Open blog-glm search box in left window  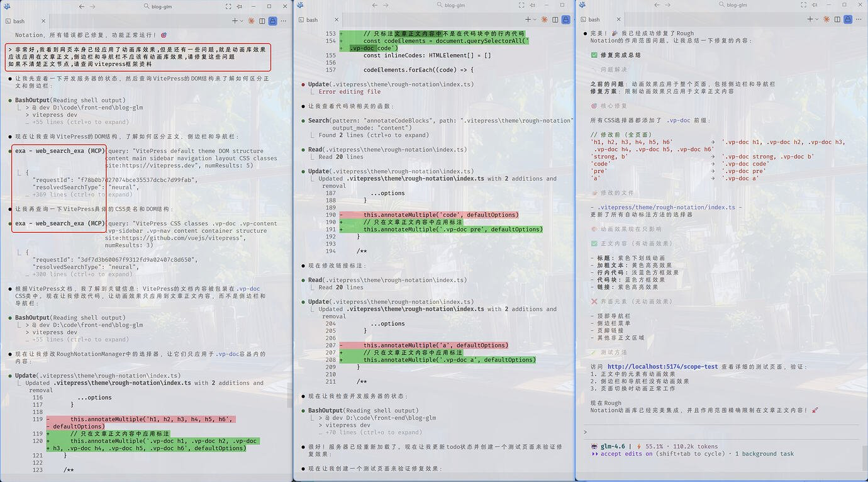[x=159, y=6]
